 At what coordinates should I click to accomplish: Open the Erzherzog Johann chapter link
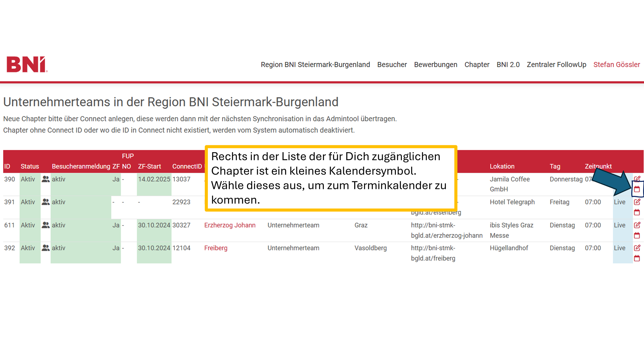pos(230,225)
